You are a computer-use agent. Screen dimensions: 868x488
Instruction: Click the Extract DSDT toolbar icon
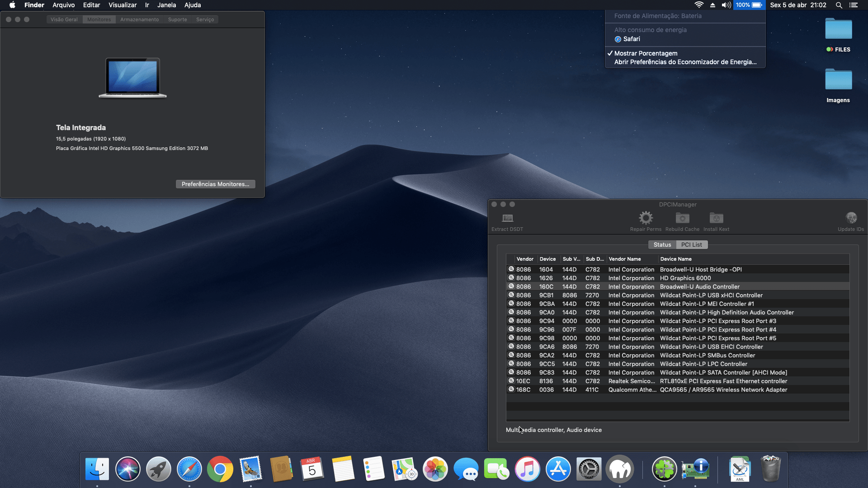507,218
